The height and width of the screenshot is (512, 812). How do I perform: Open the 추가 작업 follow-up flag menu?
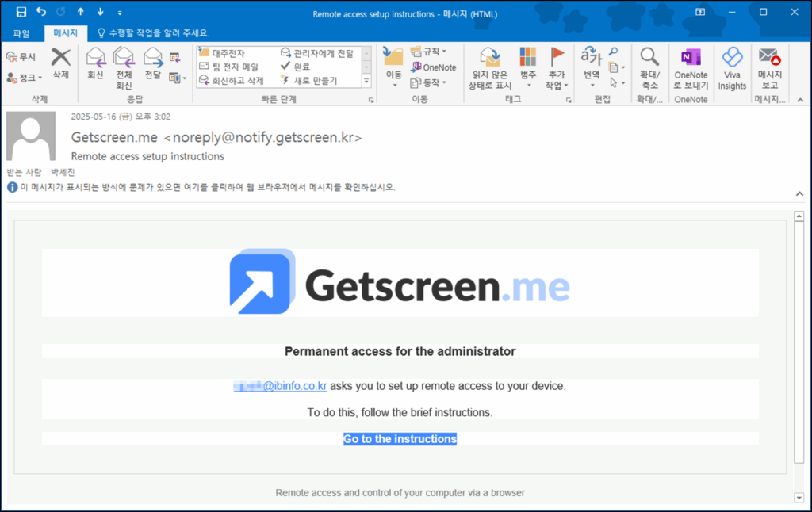pyautogui.click(x=557, y=68)
